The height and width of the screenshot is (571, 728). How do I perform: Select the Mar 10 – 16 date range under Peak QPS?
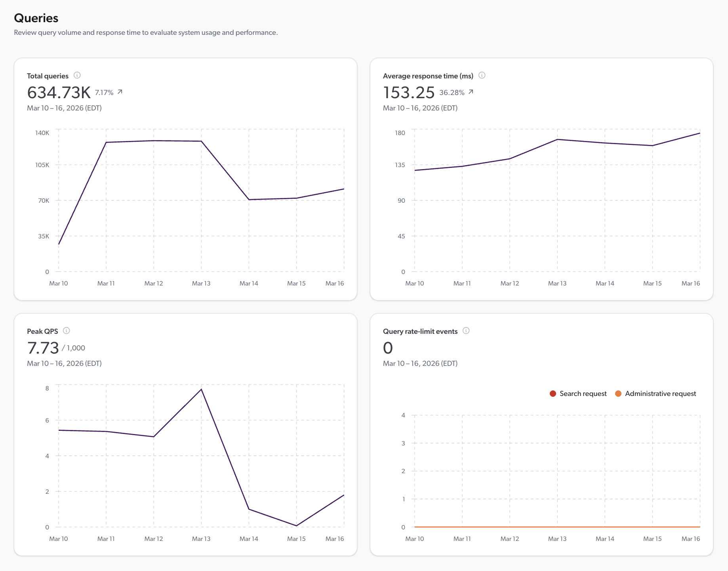[64, 363]
